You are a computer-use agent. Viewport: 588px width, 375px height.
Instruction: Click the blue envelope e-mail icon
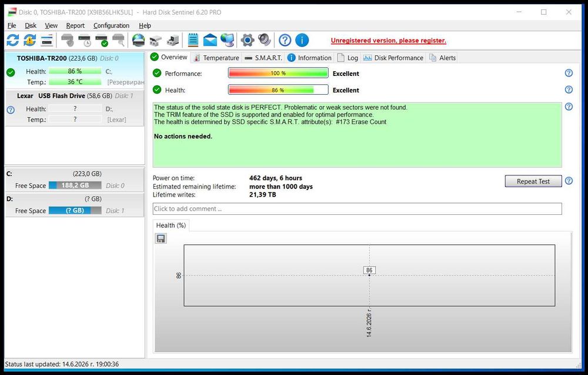tap(210, 40)
